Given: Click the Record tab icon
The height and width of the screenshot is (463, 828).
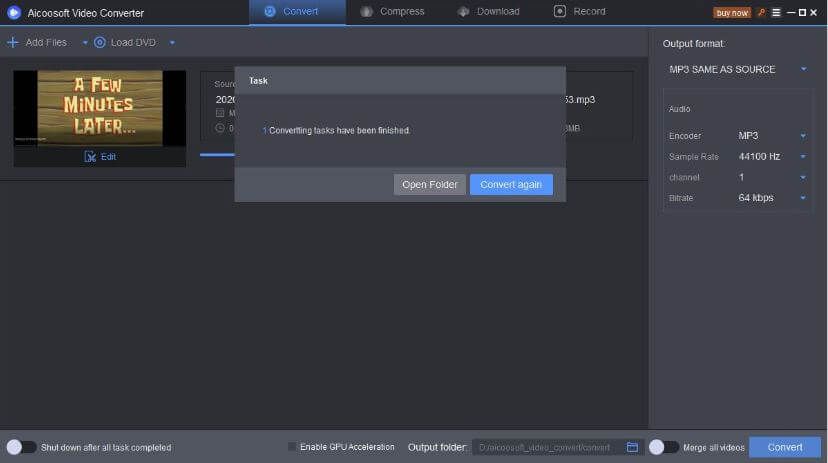Looking at the screenshot, I should [559, 11].
